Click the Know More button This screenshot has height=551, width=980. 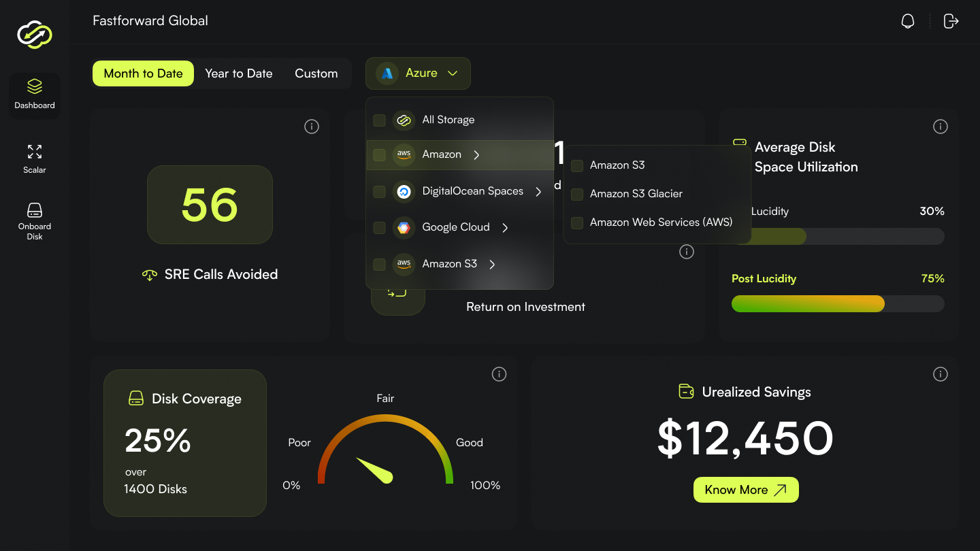pos(745,490)
